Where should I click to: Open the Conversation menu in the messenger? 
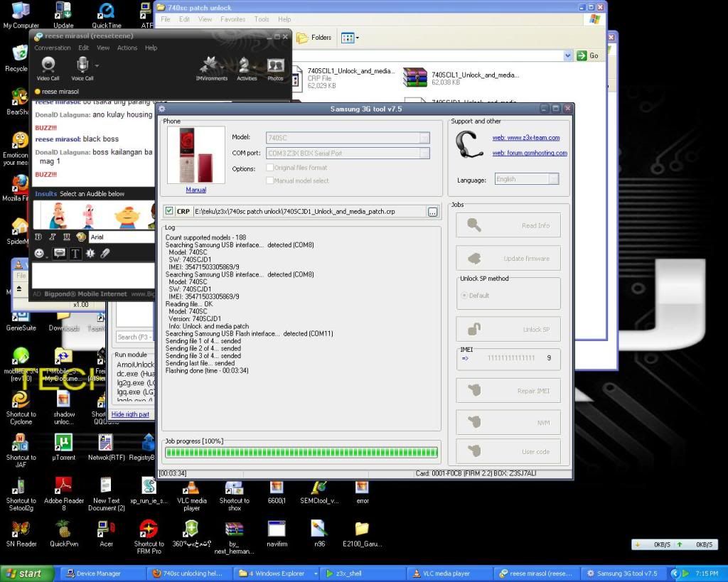[53, 48]
